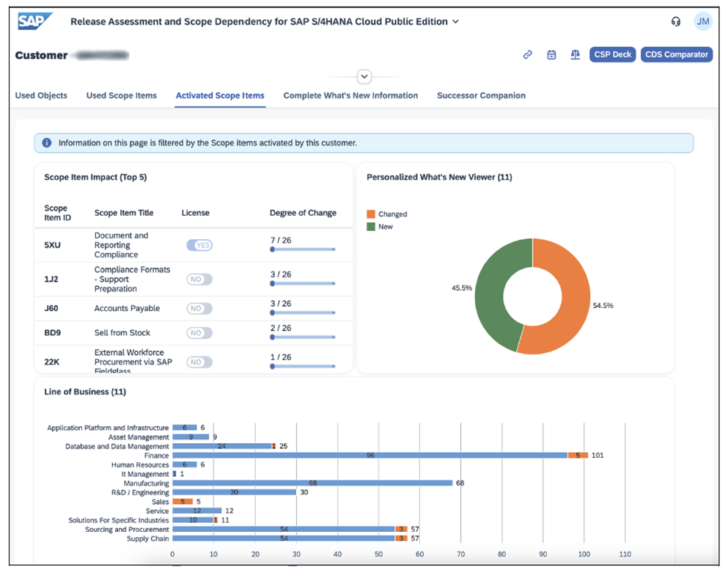The height and width of the screenshot is (573, 728).
Task: Toggle License switch for 22K
Action: pos(199,362)
